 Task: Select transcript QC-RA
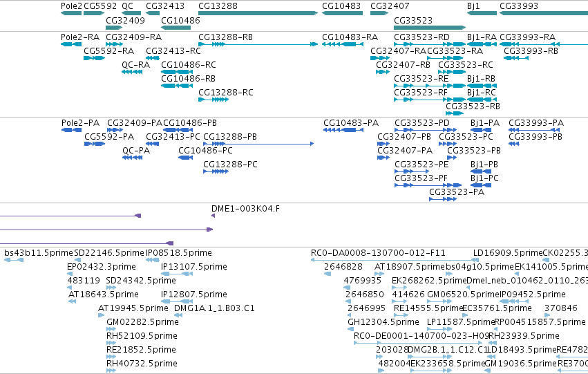[135, 65]
